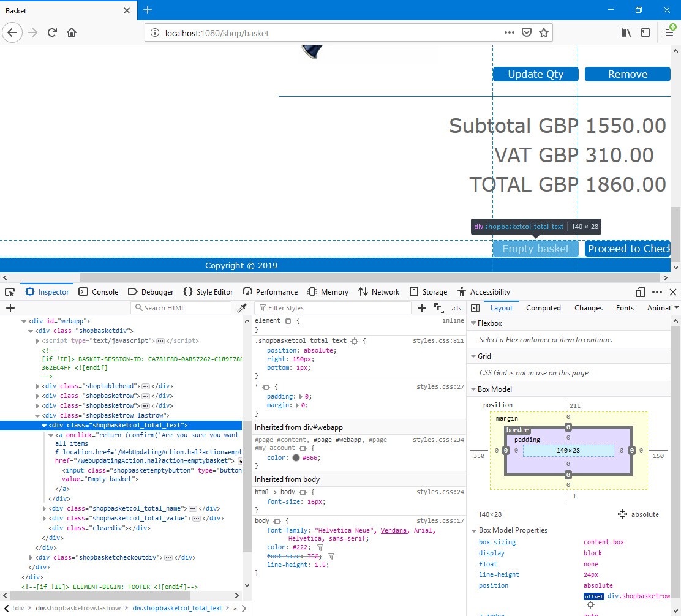681x616 pixels.
Task: Filter rules containing overridden color #222
Action: click(x=320, y=547)
